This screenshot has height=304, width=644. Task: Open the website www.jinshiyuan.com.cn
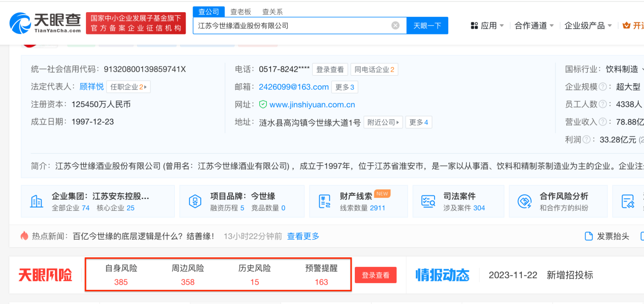click(x=312, y=105)
